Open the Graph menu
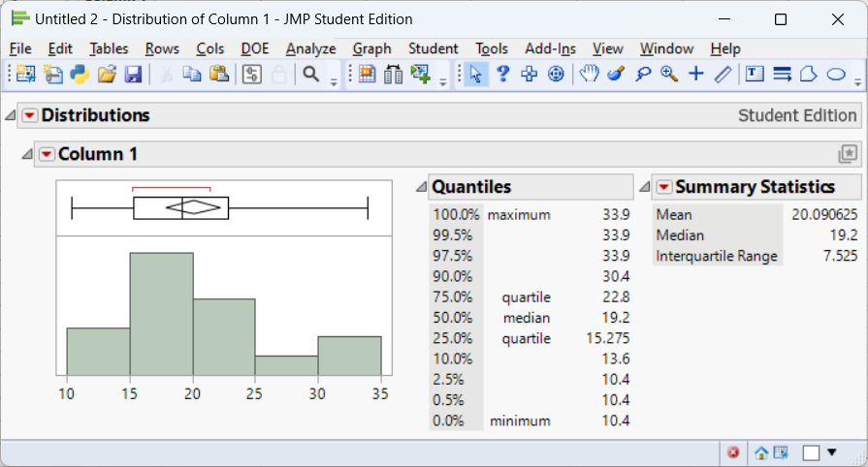This screenshot has height=467, width=868. click(x=371, y=48)
